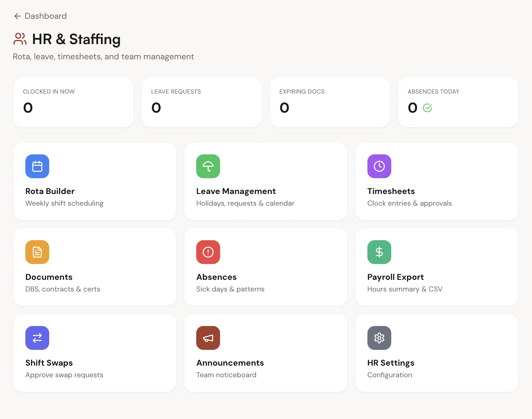Click the Announcements megaphone icon

click(208, 338)
